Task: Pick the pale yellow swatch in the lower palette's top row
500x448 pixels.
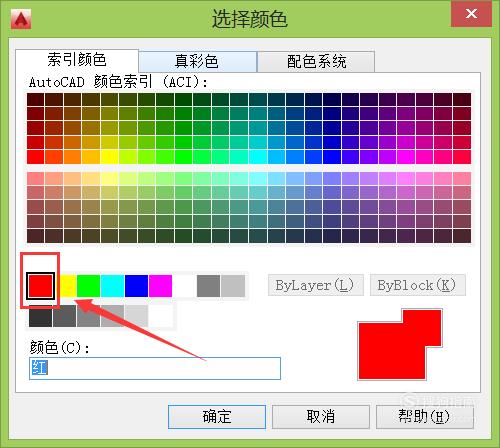Action: point(109,178)
